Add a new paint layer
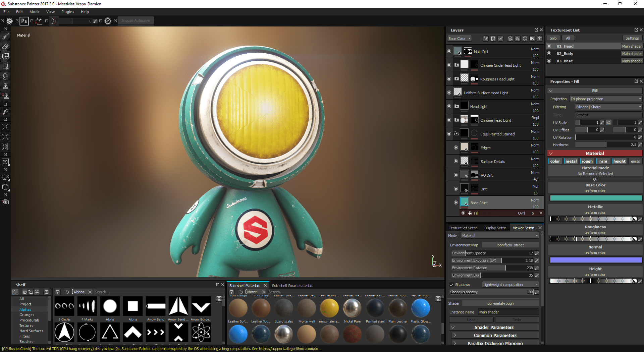Screen dimensions: 644x352 (510, 39)
